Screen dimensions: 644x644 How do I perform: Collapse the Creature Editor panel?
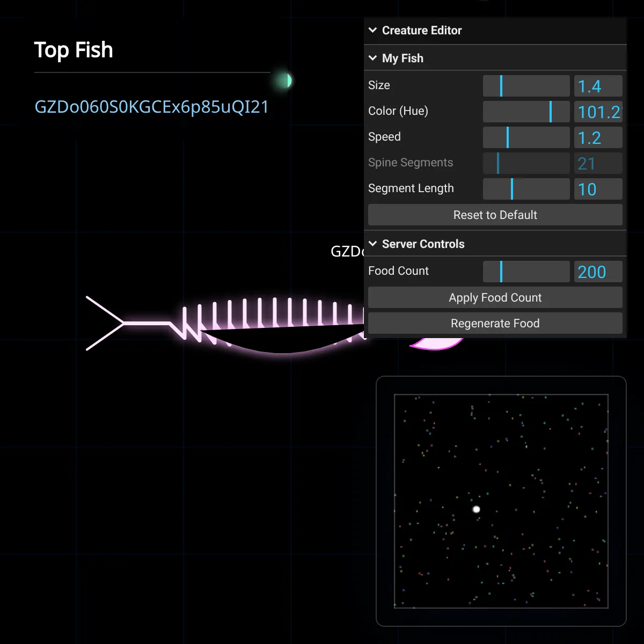(x=495, y=31)
